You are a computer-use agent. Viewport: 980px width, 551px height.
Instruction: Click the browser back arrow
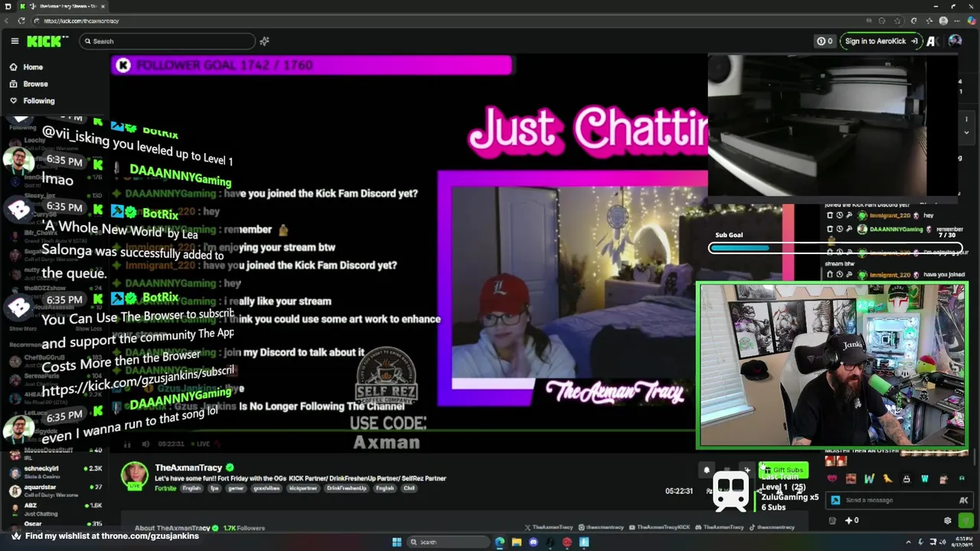pyautogui.click(x=7, y=21)
